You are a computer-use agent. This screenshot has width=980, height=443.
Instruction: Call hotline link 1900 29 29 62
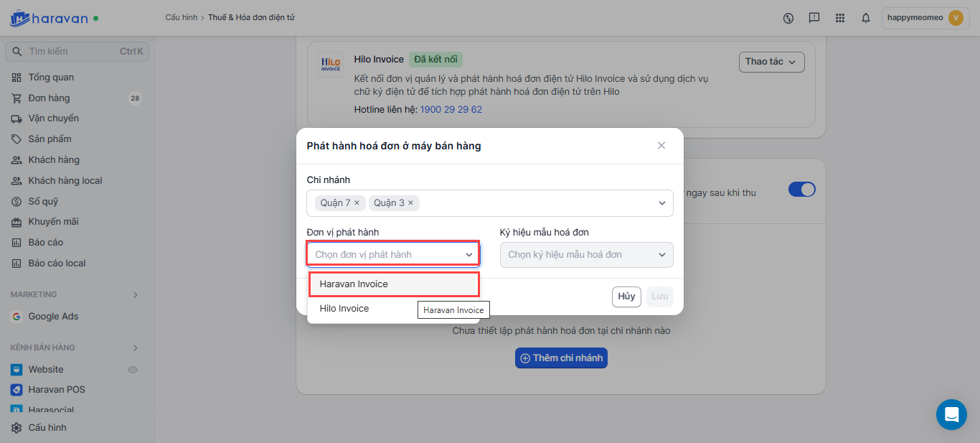pos(451,110)
